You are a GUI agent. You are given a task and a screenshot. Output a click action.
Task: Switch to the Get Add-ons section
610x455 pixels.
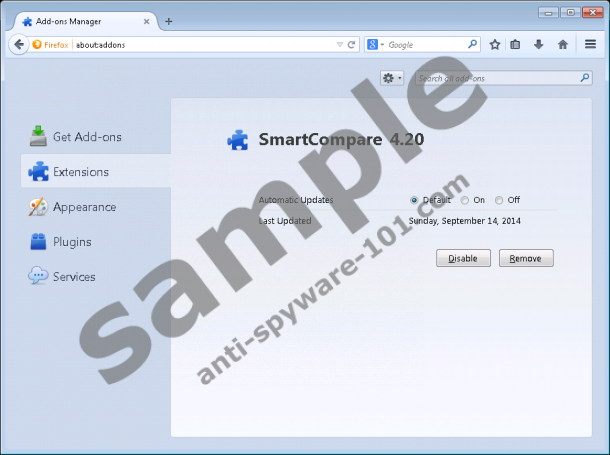pos(86,136)
